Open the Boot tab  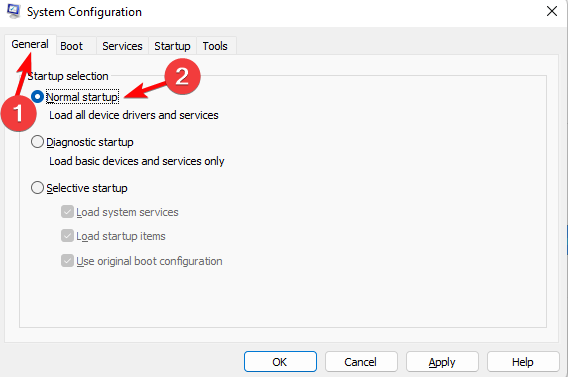click(x=71, y=46)
